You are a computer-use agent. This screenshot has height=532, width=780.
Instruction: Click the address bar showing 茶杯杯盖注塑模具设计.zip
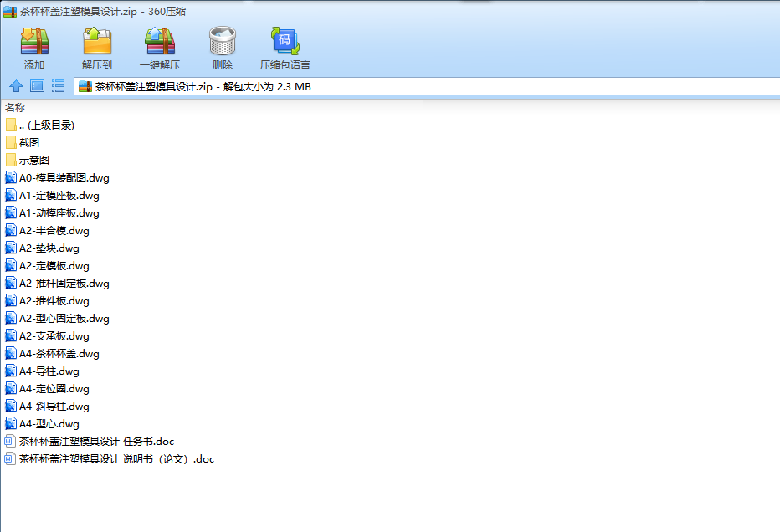(427, 86)
